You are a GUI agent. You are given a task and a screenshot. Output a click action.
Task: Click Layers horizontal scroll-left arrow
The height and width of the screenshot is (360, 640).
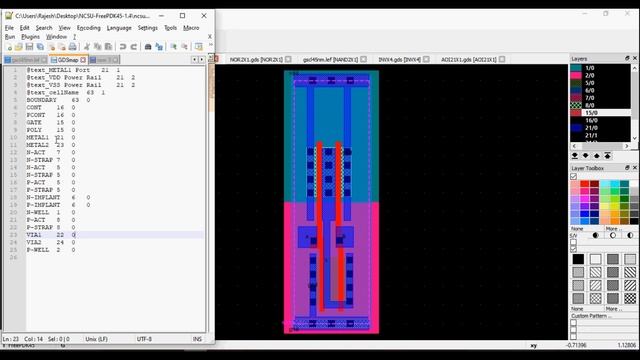point(574,146)
